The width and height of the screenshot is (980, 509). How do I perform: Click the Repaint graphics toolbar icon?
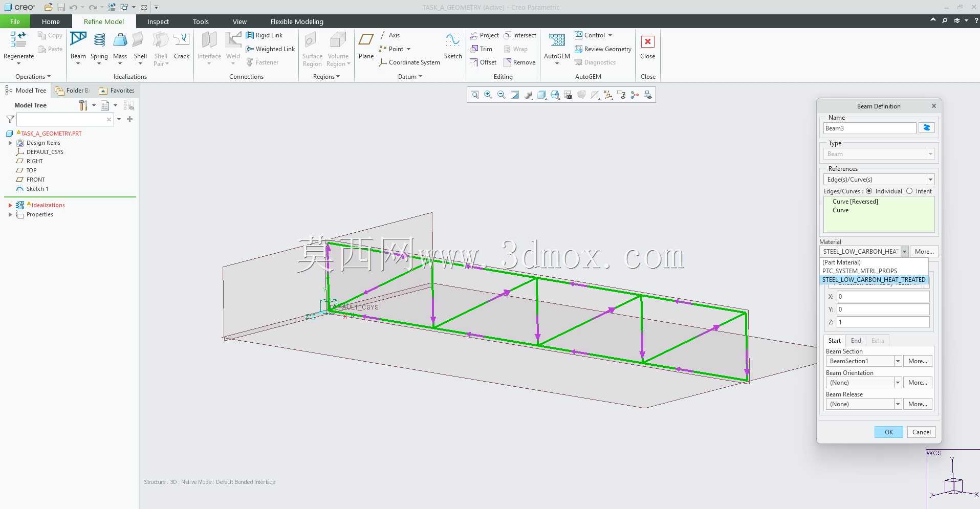(x=515, y=95)
